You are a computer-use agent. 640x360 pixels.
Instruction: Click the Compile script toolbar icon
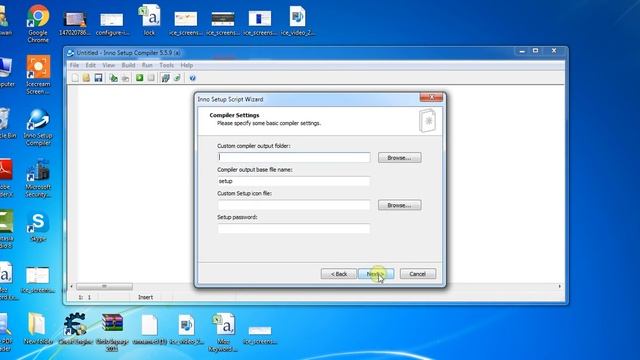(x=114, y=78)
